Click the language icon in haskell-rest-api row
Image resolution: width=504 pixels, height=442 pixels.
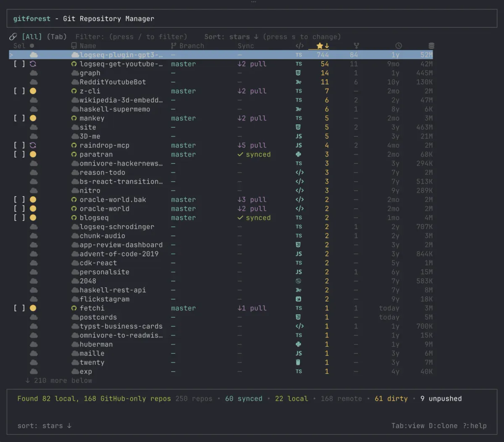(x=298, y=290)
